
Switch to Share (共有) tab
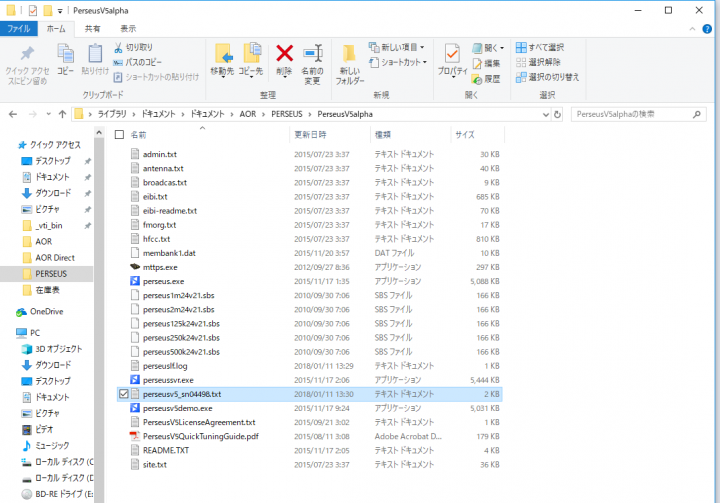(x=92, y=28)
